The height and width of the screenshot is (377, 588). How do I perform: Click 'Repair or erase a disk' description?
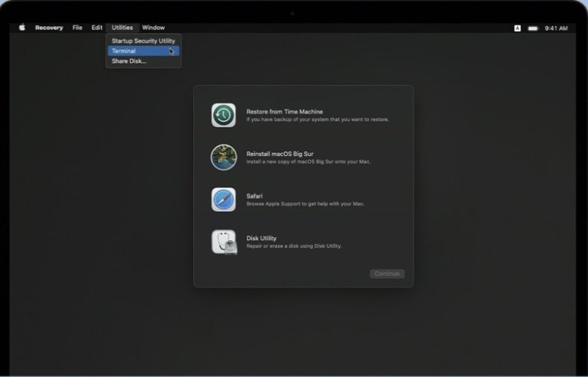tap(294, 246)
